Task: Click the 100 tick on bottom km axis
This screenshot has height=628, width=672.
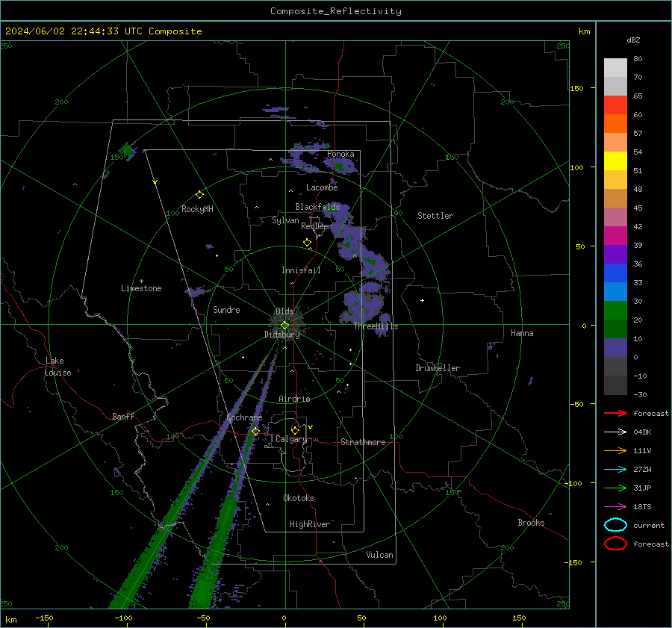Action: [440, 618]
